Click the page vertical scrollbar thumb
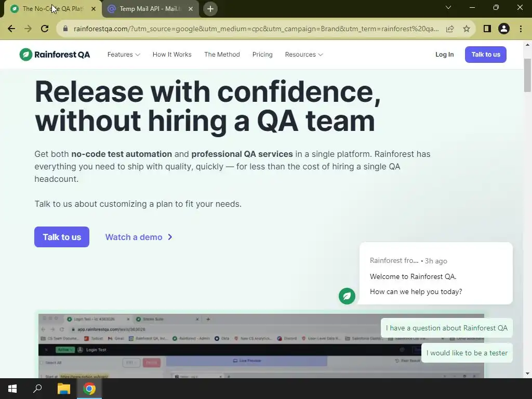The width and height of the screenshot is (532, 399). coord(527,75)
